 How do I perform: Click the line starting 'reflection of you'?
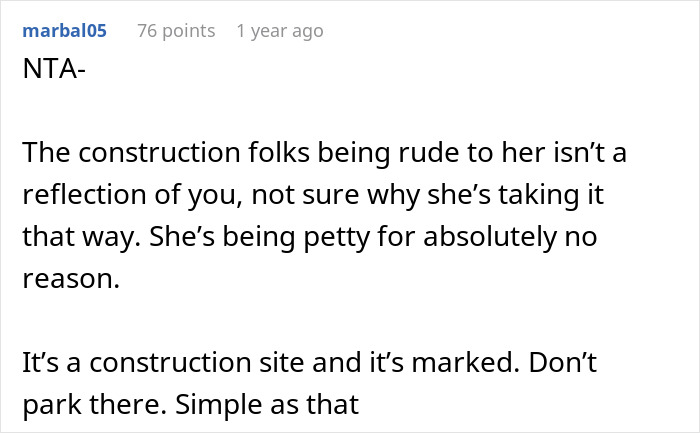click(x=313, y=195)
